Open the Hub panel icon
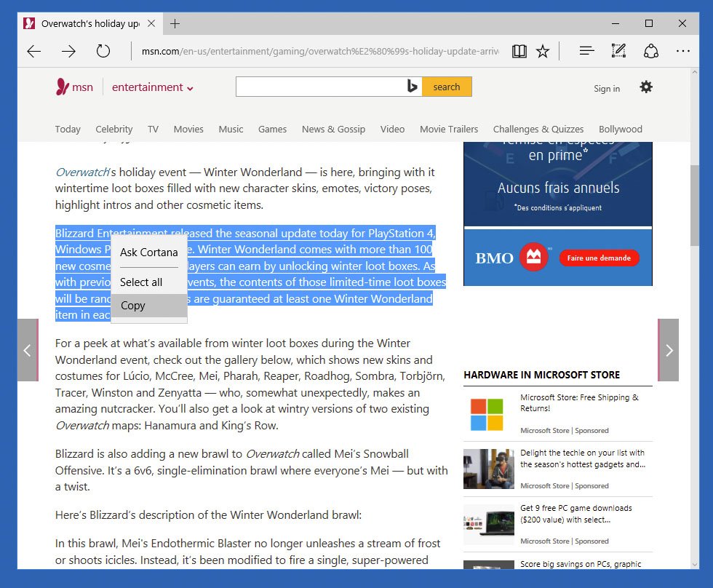The height and width of the screenshot is (588, 713). pyautogui.click(x=586, y=50)
